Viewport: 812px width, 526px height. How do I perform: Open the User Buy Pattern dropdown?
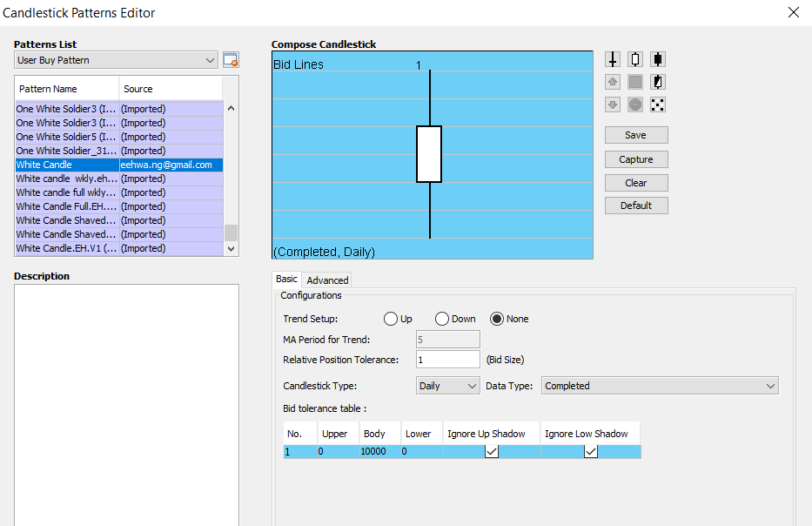pyautogui.click(x=116, y=60)
